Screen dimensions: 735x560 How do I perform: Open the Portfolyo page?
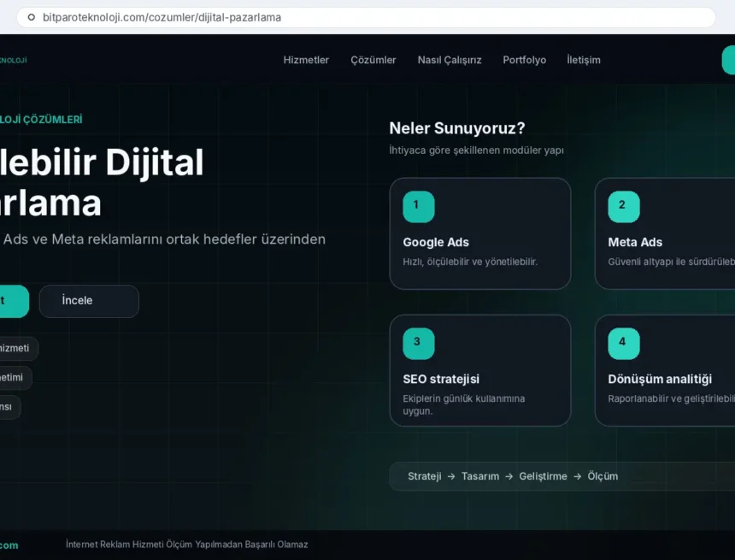[x=525, y=60]
